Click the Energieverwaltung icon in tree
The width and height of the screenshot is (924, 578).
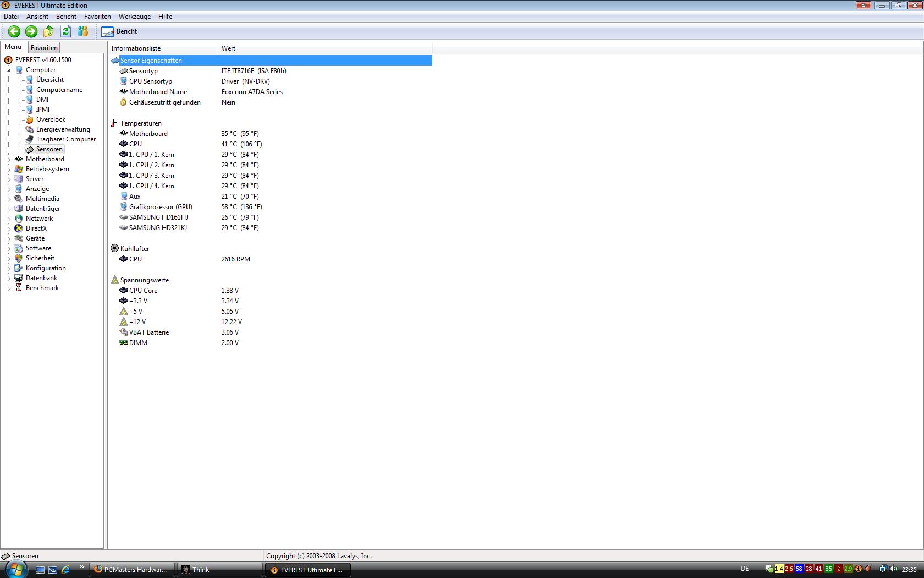pos(30,129)
